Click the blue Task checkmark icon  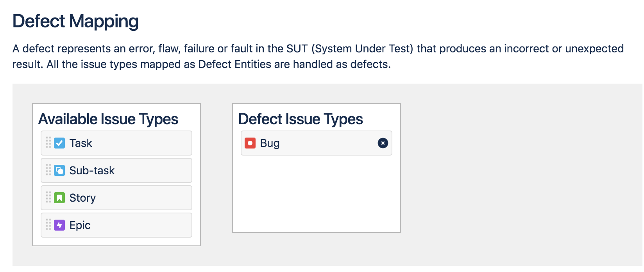[x=59, y=143]
